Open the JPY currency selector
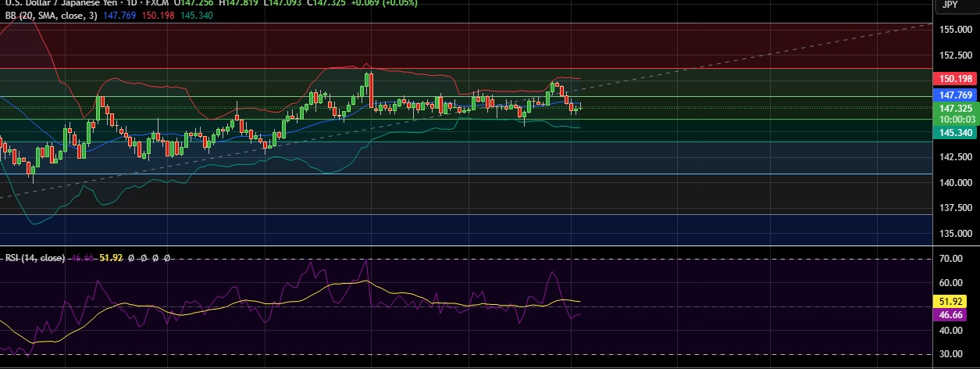The image size is (980, 369). (x=950, y=5)
